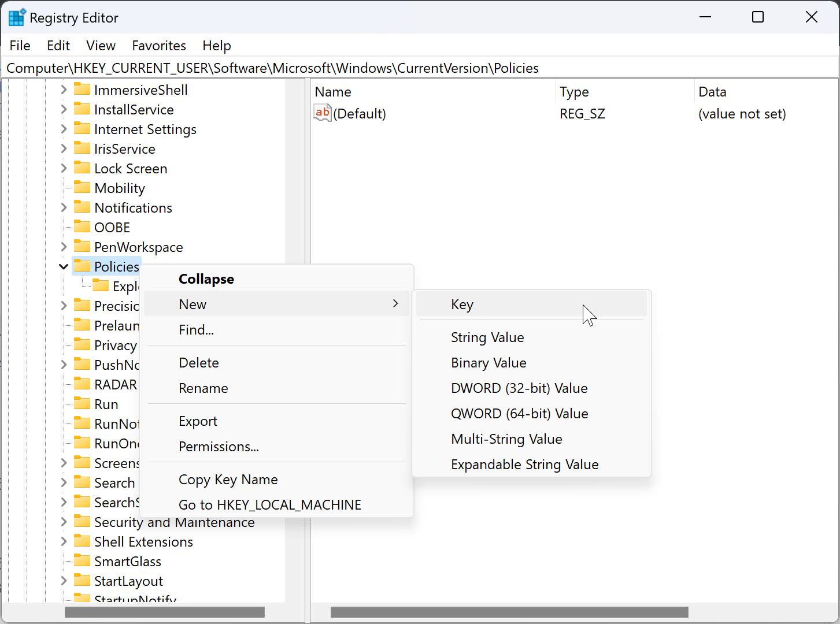Click the Type column header

pyautogui.click(x=626, y=92)
